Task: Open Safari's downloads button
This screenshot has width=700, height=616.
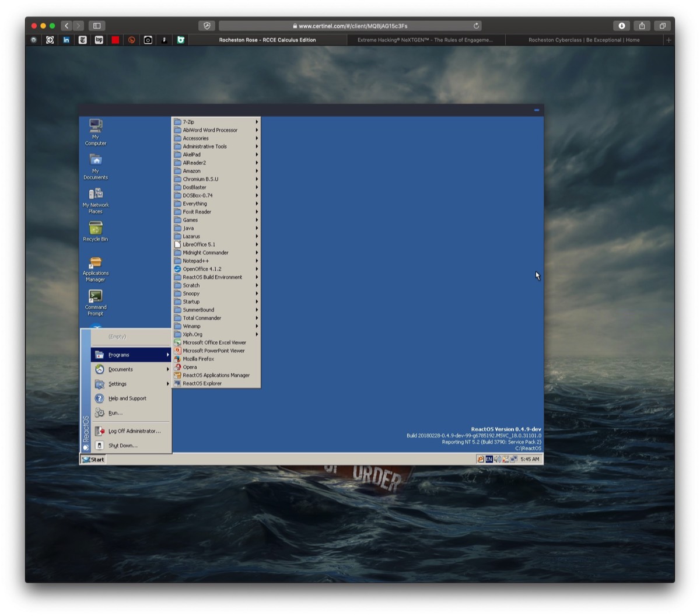Action: pos(622,26)
